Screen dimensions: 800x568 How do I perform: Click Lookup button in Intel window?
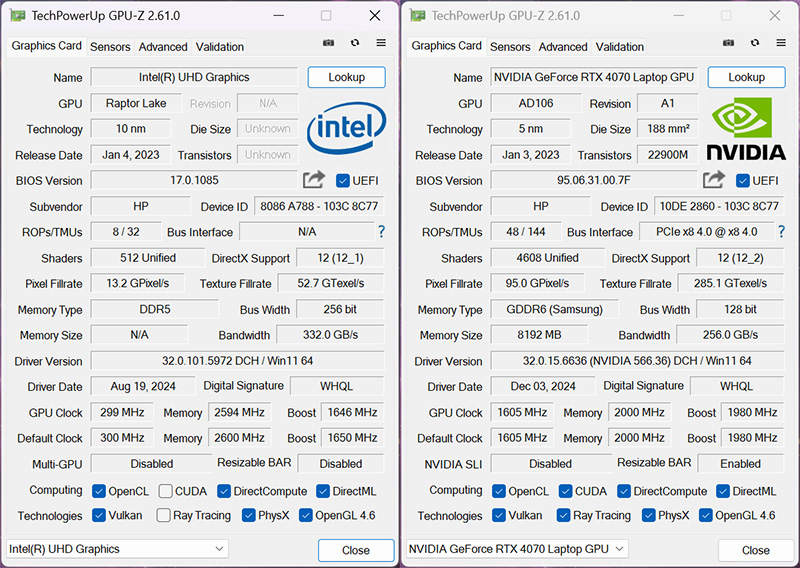(346, 77)
